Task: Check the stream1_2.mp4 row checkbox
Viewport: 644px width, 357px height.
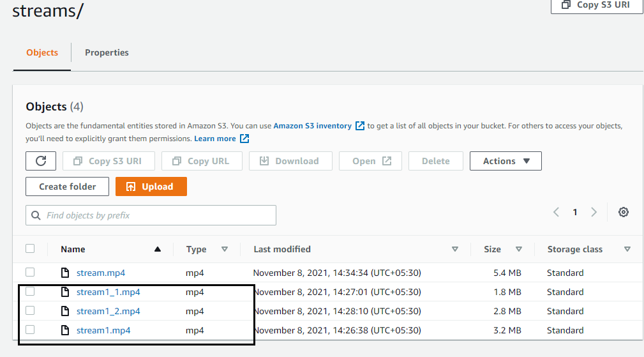Action: tap(30, 310)
